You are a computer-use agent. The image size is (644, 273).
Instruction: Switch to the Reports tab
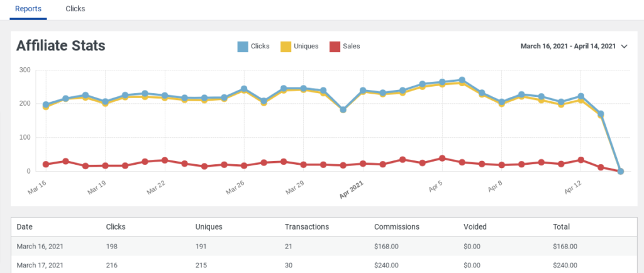click(x=28, y=9)
